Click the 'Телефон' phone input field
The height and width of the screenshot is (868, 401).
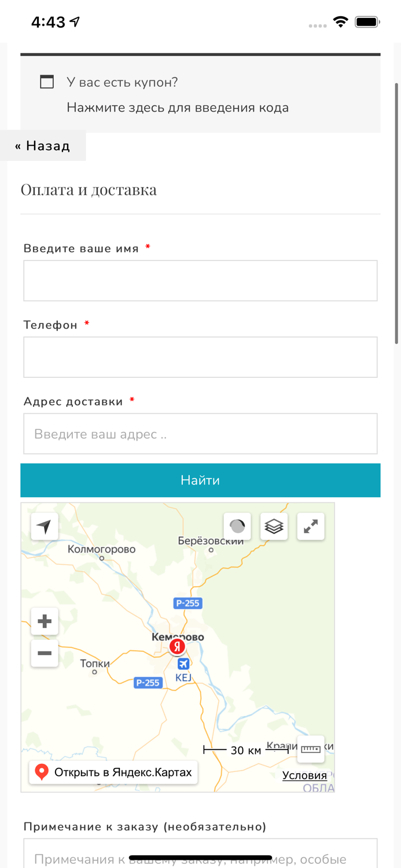point(200,356)
